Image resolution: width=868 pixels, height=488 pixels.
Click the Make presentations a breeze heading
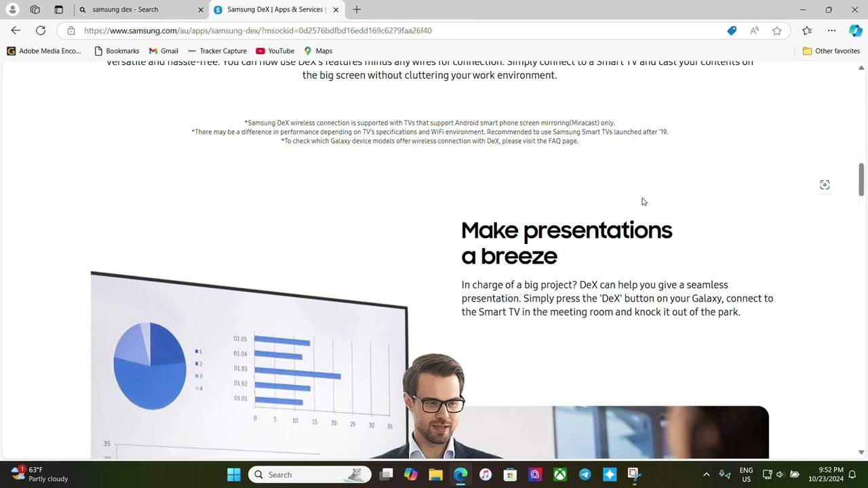[x=566, y=243]
